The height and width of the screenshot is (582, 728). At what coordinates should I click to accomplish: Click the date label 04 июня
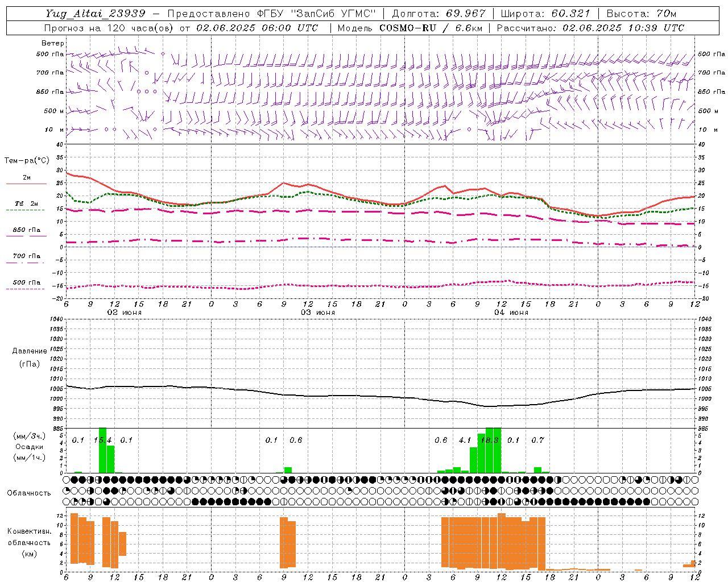point(511,313)
